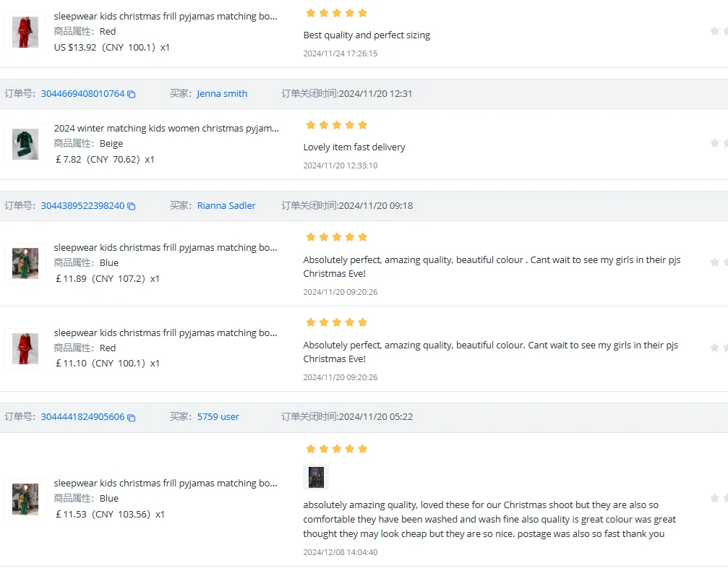Click gray star beside Rianna's Red pyjamas review

point(714,348)
